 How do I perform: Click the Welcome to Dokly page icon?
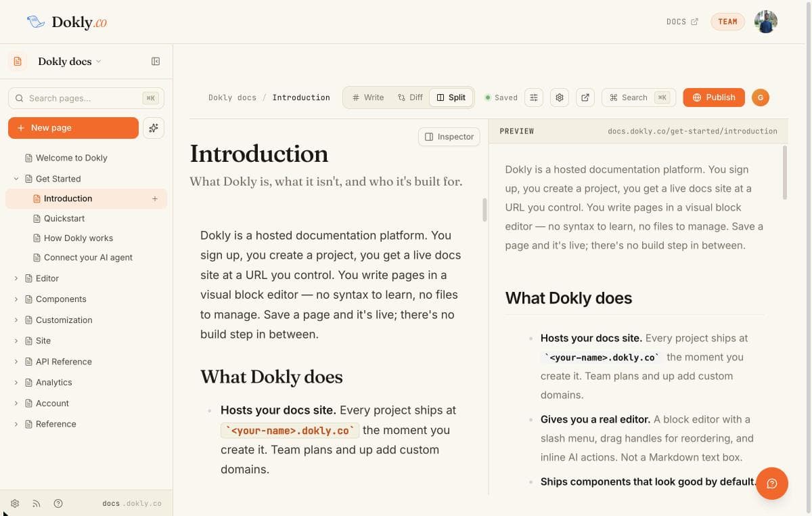tap(28, 158)
